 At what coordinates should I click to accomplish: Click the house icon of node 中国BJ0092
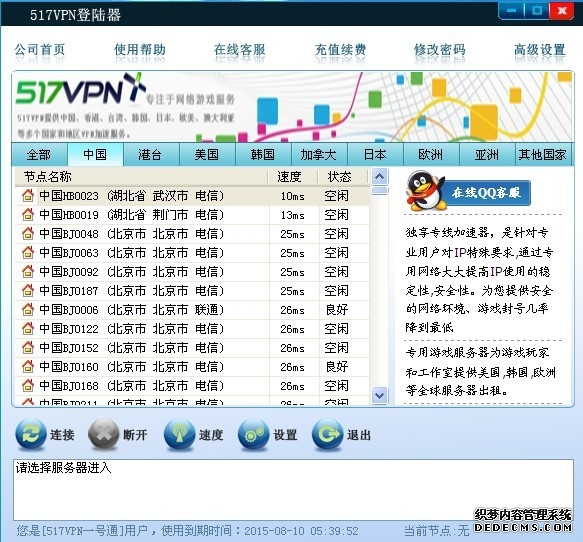point(28,271)
